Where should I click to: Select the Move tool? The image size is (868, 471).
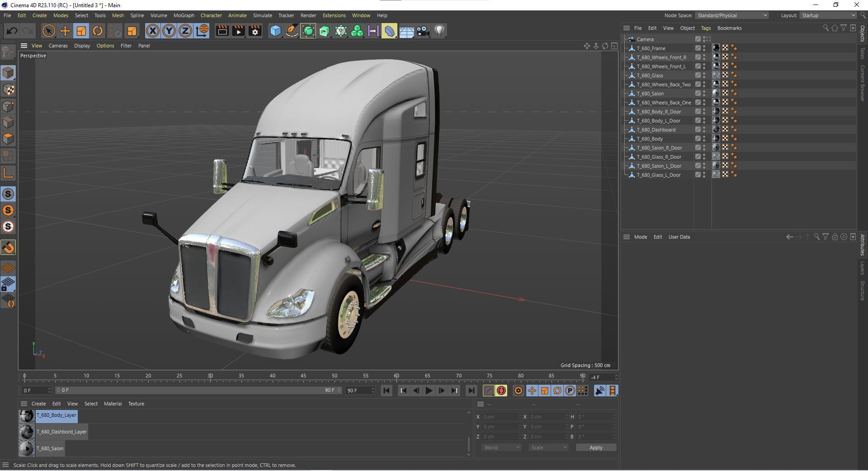click(65, 31)
